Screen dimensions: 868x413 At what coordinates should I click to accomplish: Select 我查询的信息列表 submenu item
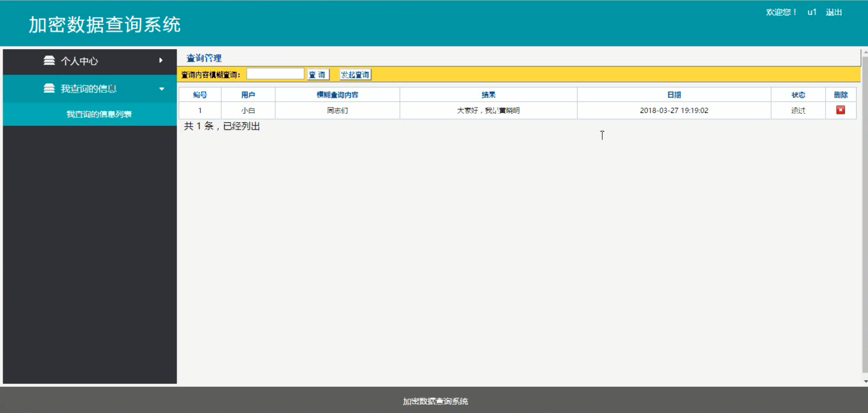click(99, 114)
